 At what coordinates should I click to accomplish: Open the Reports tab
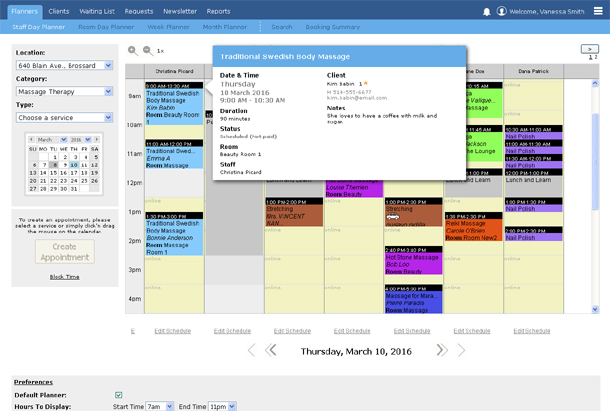tap(218, 12)
